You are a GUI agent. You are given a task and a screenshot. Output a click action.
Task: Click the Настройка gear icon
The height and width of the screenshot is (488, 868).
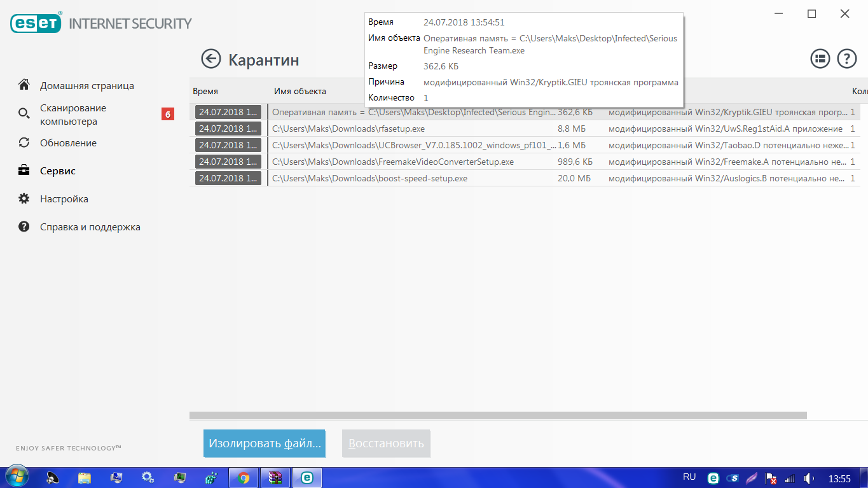[x=24, y=199]
